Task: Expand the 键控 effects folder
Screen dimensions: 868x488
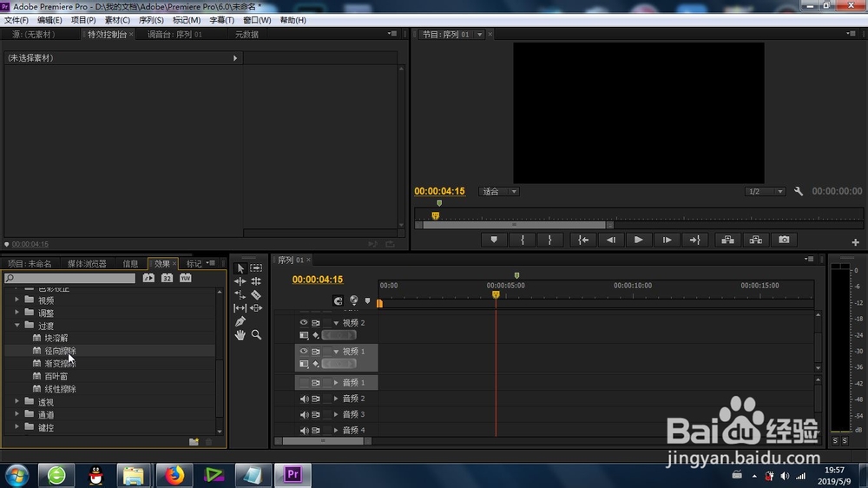Action: point(17,427)
